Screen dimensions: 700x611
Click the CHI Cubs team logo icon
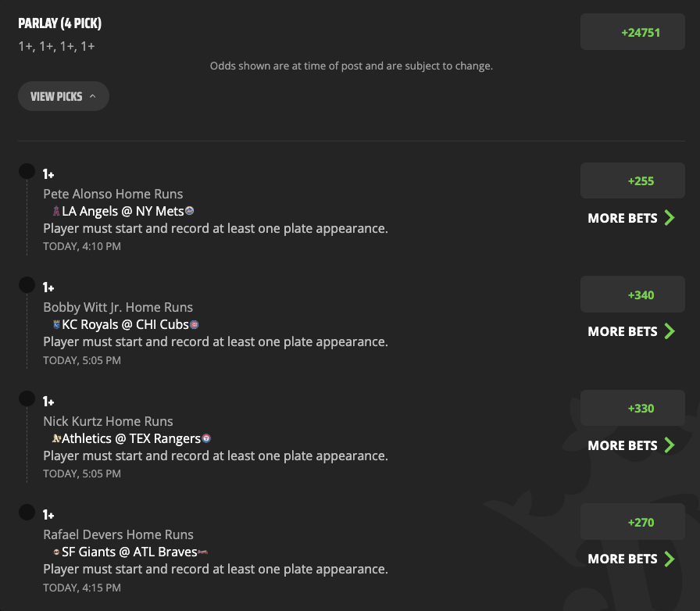click(x=195, y=325)
